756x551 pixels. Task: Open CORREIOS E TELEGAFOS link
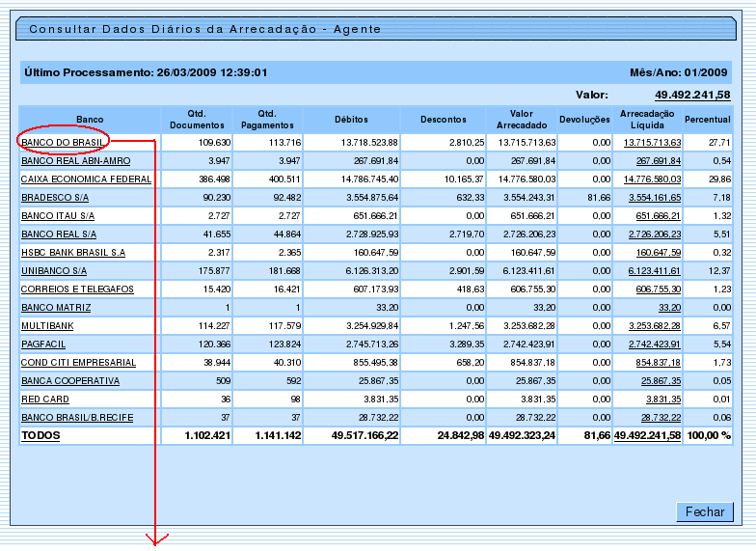[77, 289]
